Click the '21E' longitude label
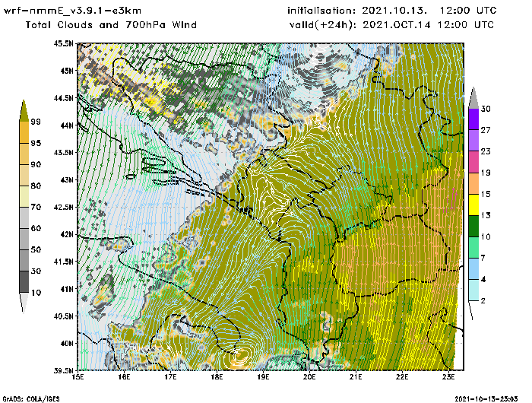This screenshot has height=403, width=532. pyautogui.click(x=356, y=377)
